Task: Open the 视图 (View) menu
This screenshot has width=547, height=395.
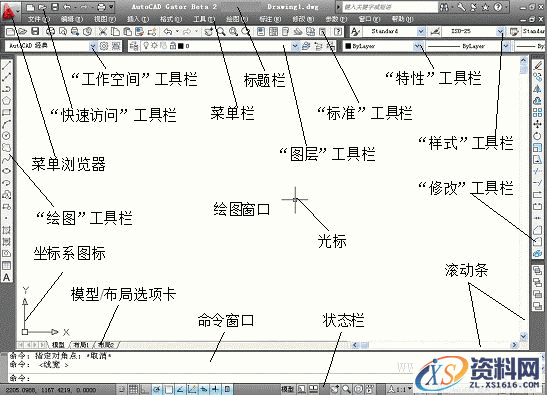Action: click(x=104, y=19)
